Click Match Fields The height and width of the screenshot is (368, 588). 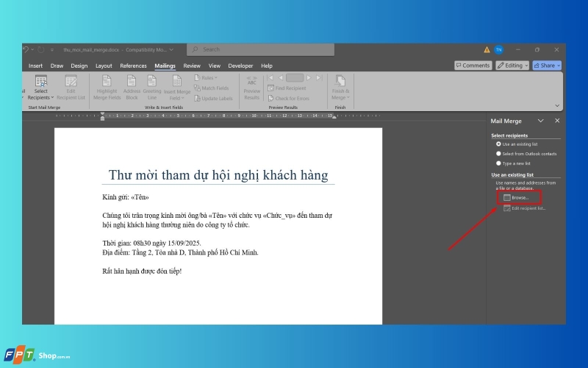[211, 88]
